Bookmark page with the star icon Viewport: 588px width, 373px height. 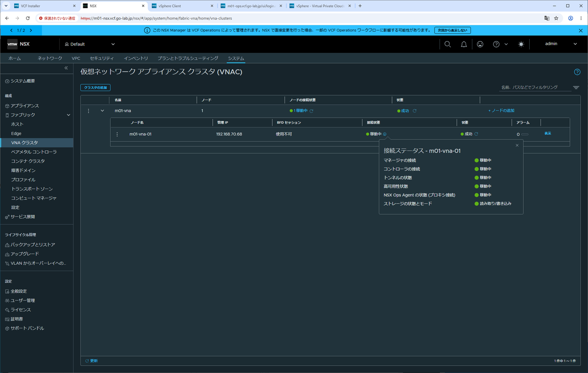556,18
